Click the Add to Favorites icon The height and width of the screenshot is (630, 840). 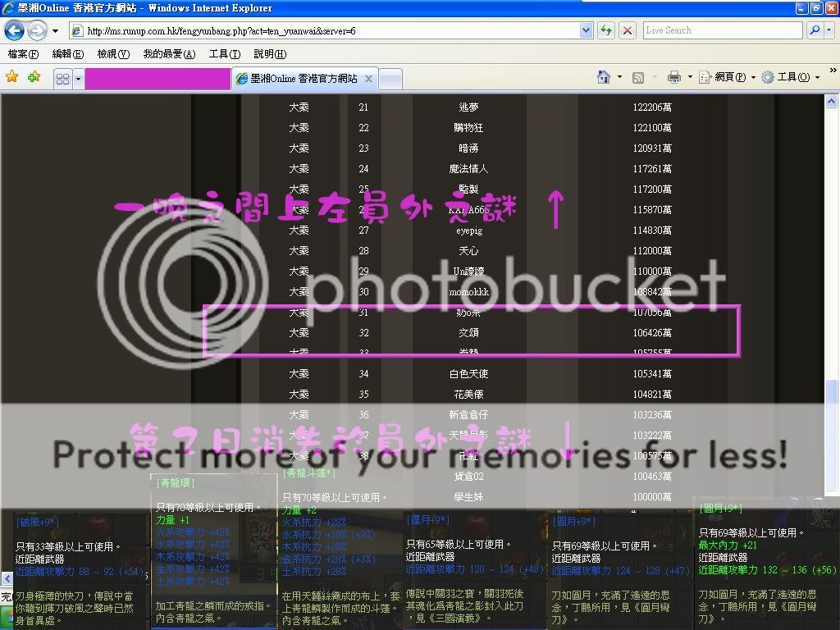[34, 77]
